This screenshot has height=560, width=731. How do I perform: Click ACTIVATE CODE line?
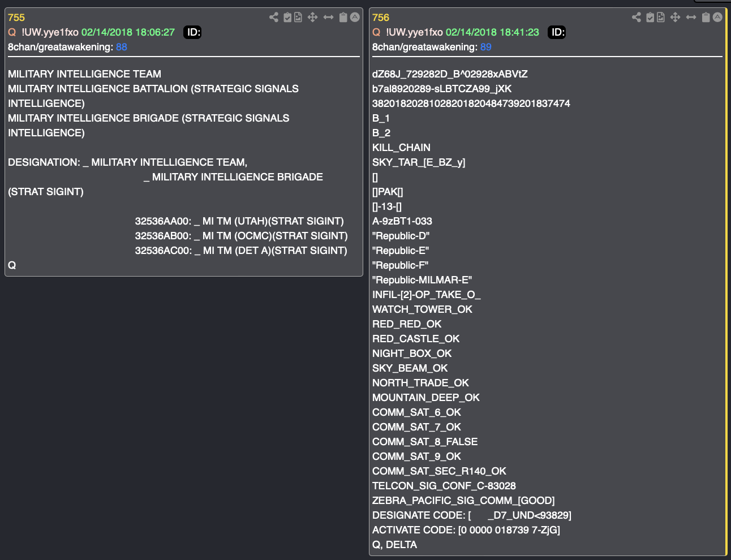click(x=466, y=530)
